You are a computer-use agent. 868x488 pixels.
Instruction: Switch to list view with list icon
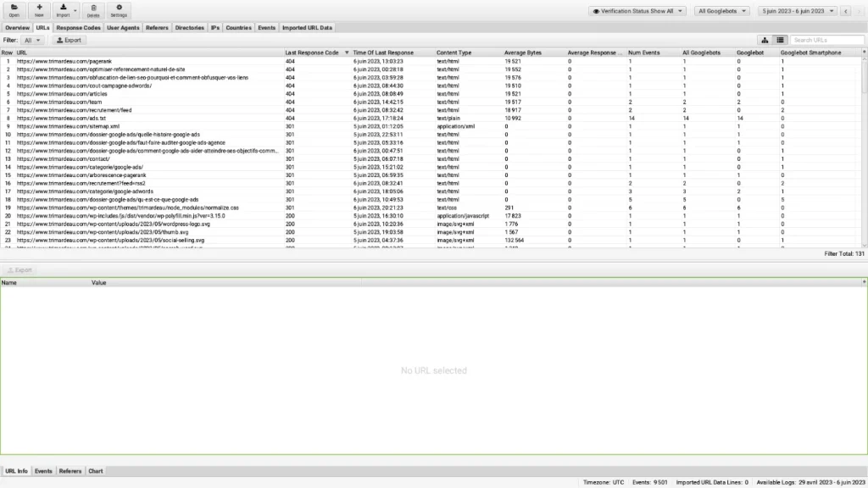pos(780,41)
